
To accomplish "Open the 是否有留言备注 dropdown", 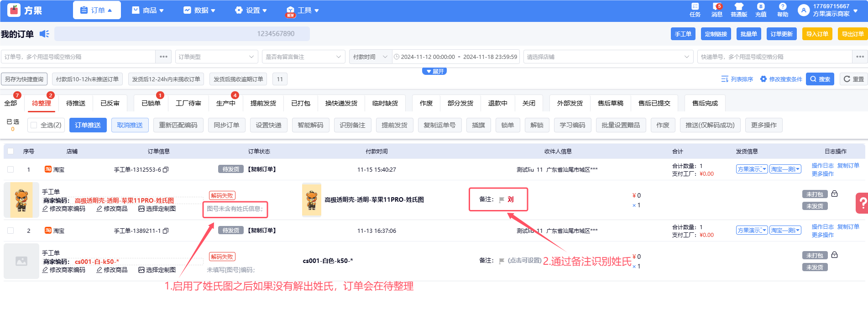I will coord(303,57).
